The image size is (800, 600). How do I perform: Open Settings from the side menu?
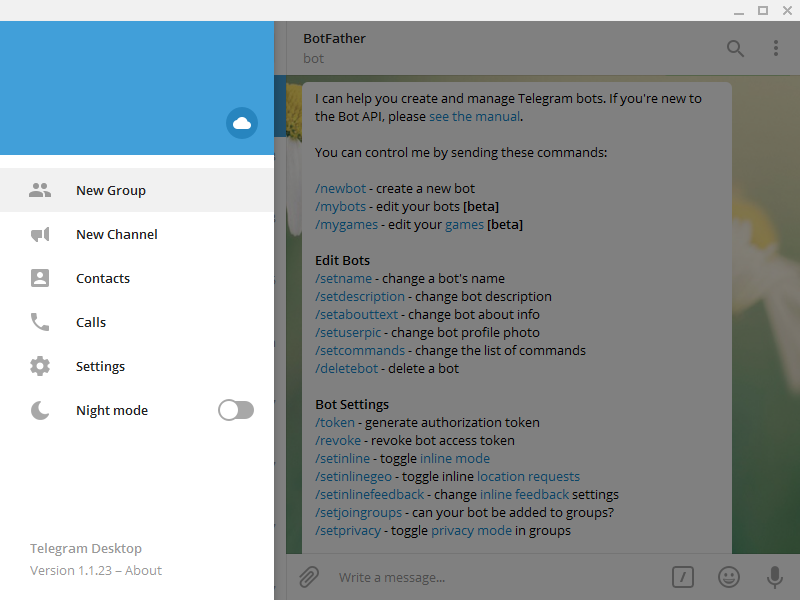137,366
